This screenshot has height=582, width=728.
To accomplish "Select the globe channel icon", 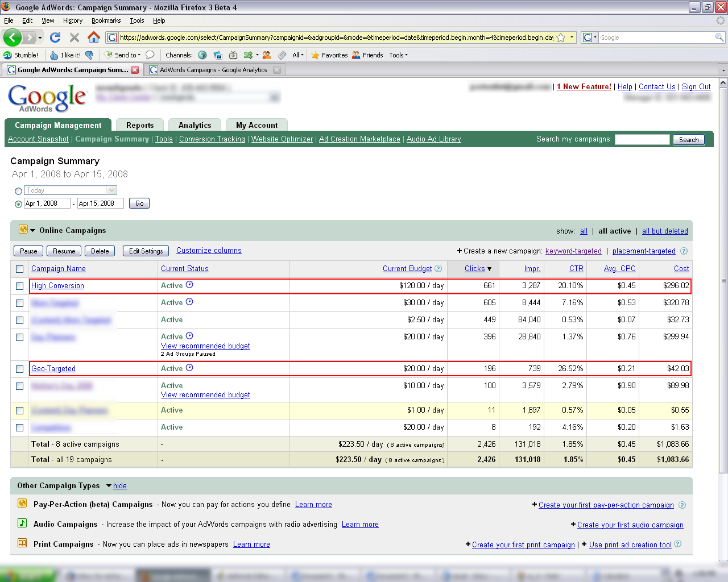I will point(202,55).
